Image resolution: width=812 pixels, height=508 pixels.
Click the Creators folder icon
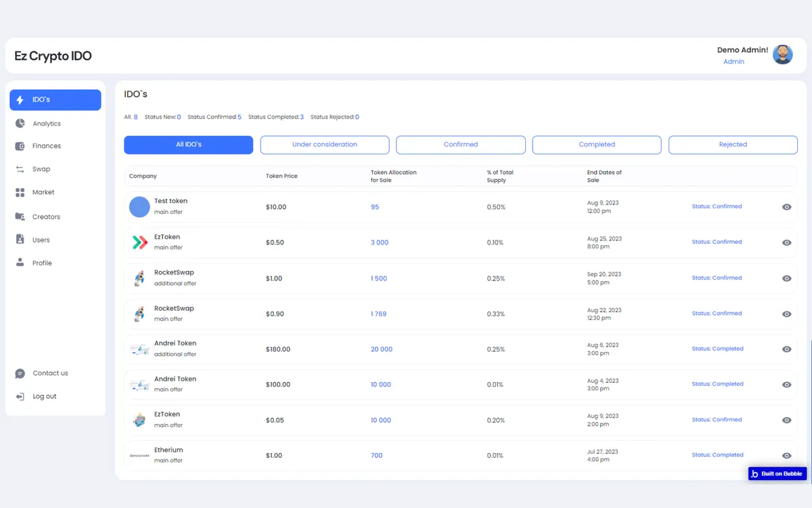coord(20,217)
